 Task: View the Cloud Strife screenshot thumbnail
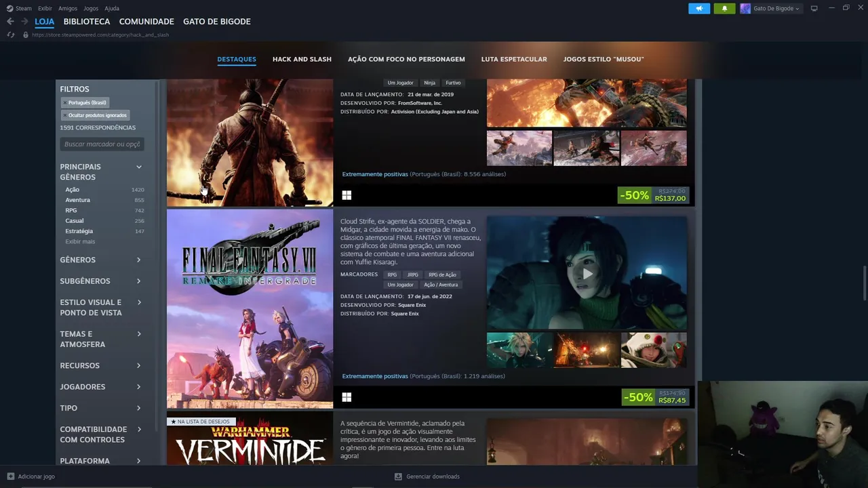pos(519,350)
